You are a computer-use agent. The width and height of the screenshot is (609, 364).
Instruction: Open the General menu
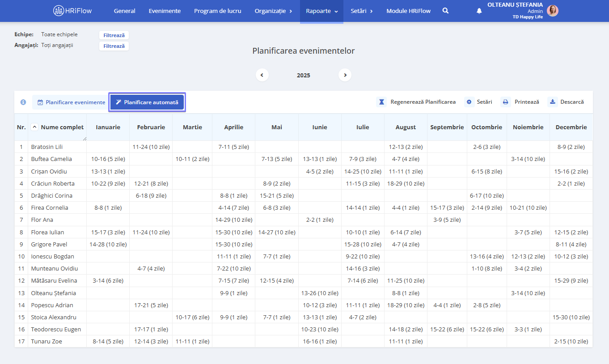pos(125,11)
